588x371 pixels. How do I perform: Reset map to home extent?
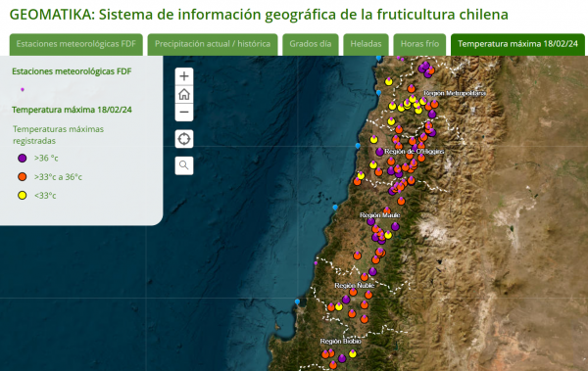tap(184, 94)
